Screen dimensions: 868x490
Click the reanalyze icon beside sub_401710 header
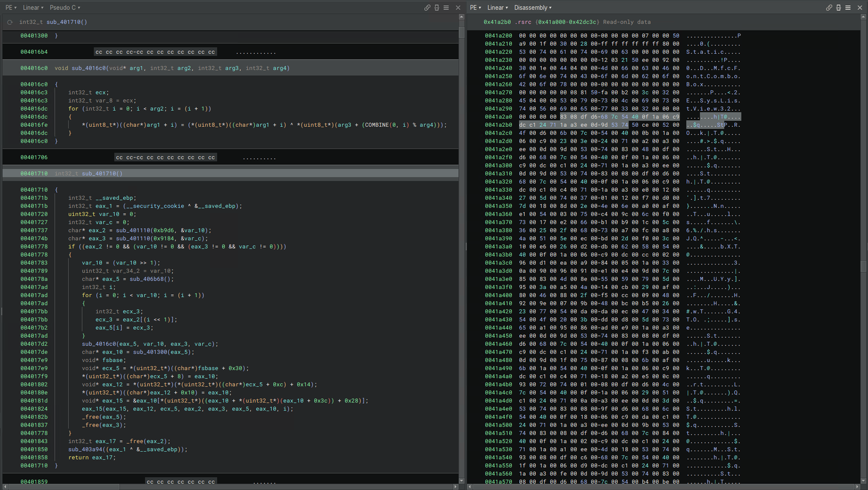pos(9,21)
